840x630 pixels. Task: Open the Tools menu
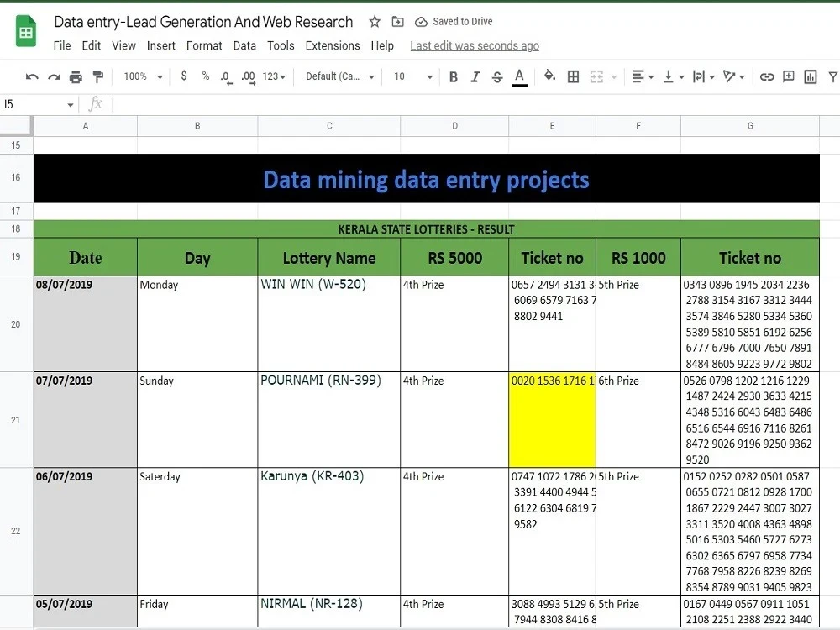click(x=281, y=45)
